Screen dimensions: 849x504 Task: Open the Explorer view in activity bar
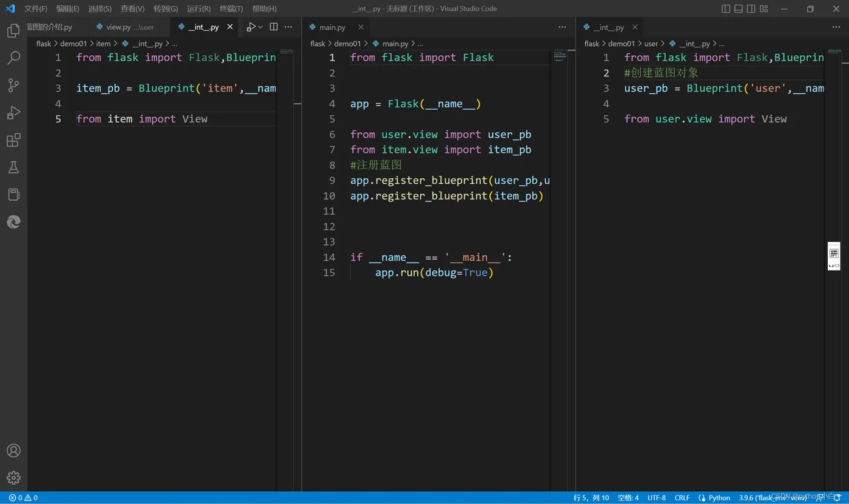[x=13, y=30]
